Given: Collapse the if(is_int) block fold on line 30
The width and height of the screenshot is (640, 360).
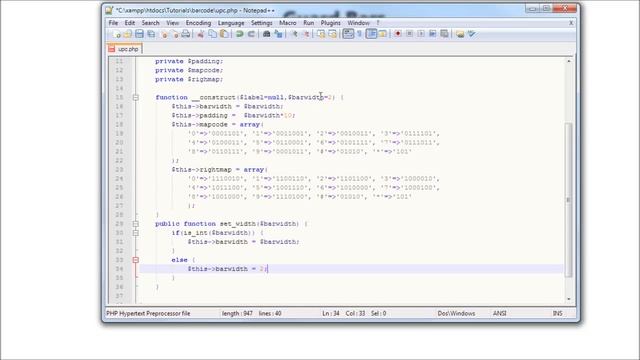Looking at the screenshot, I should pos(136,233).
